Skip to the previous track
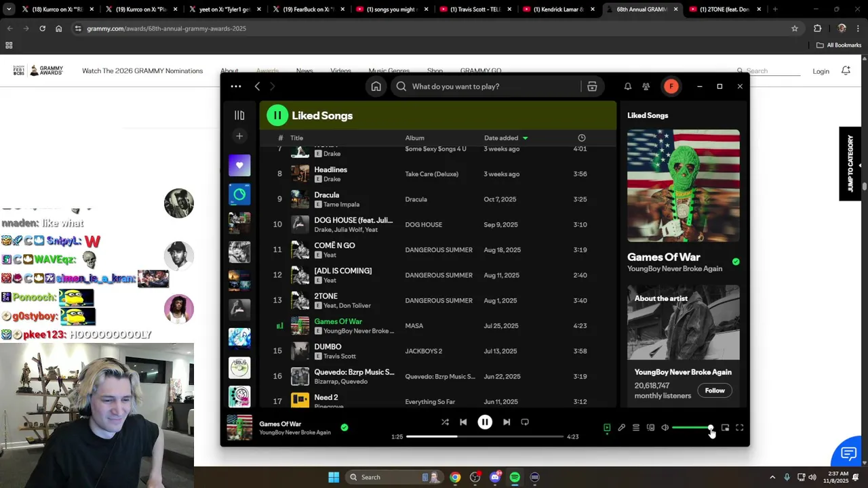The height and width of the screenshot is (488, 868). [463, 422]
